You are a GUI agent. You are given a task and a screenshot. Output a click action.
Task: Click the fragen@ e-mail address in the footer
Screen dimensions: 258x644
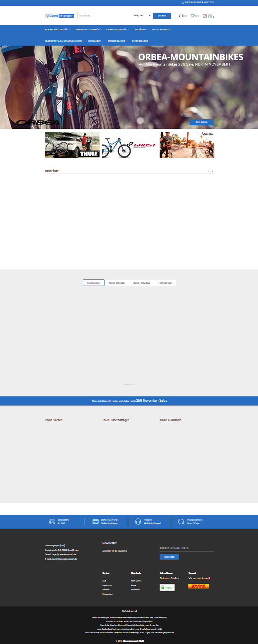click(x=64, y=554)
